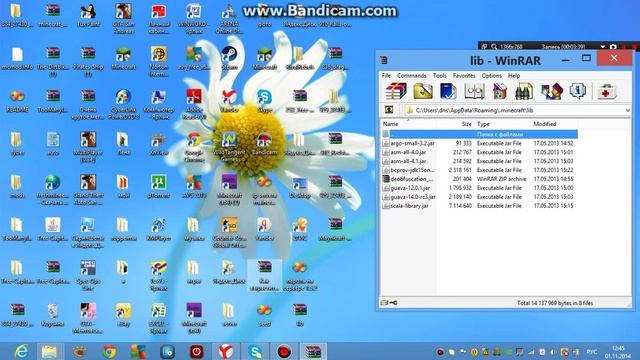Open Skype from the taskbar
The height and width of the screenshot is (360, 640).
click(x=255, y=351)
